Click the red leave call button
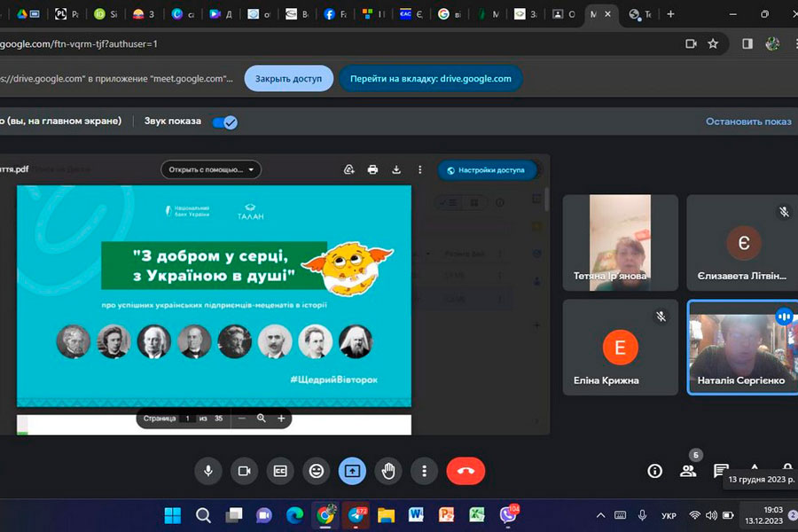 click(x=465, y=471)
